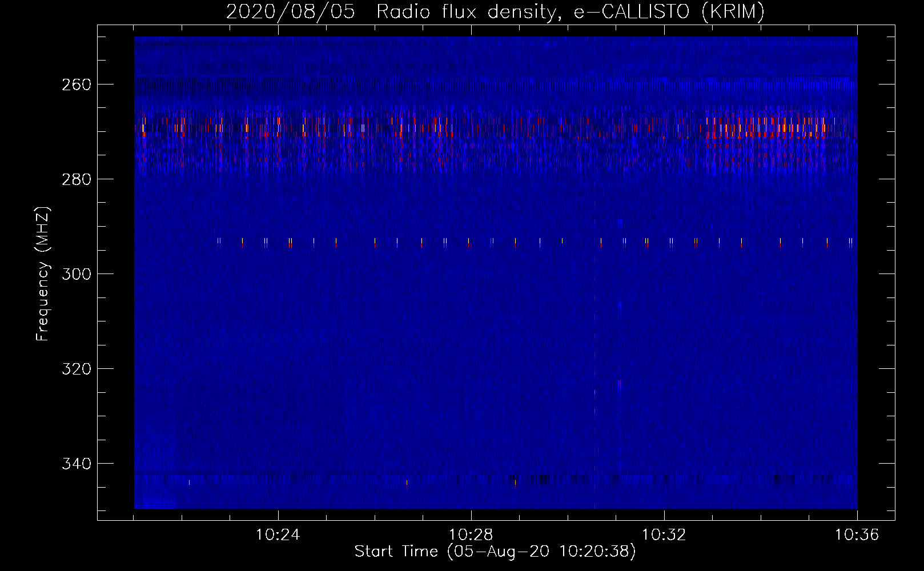
Task: Click the 10:24 time tick label
Action: click(278, 535)
